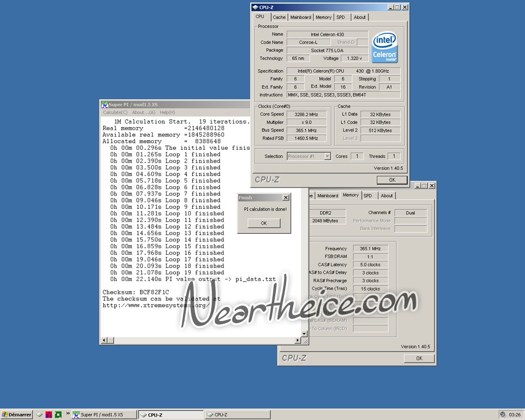This screenshot has height=420, width=525.
Task: Click the CPU-Z quick launch icon
Action: coord(39,415)
